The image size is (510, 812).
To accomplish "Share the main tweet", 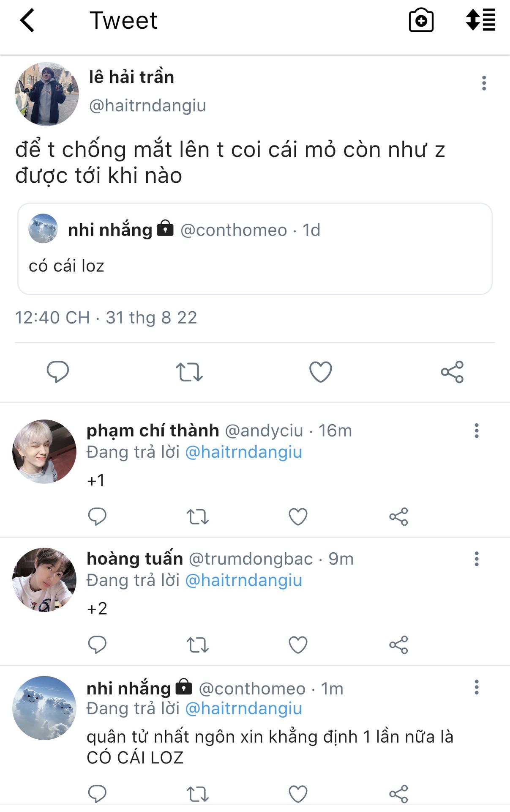I will [452, 372].
